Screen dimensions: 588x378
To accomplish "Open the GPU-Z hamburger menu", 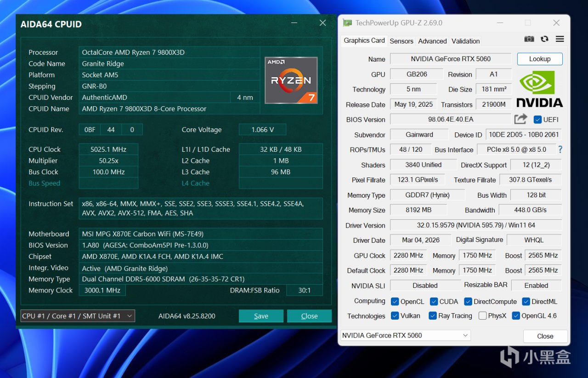I will (x=560, y=39).
